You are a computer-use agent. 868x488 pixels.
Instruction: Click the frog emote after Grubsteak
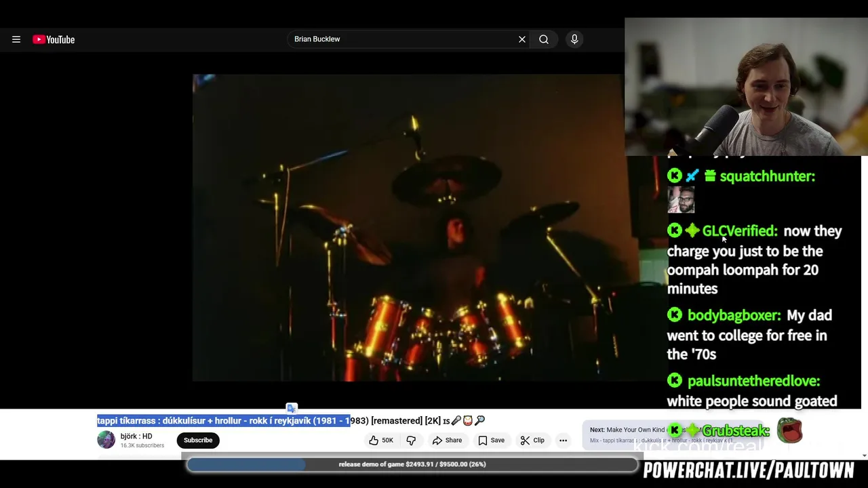(789, 430)
